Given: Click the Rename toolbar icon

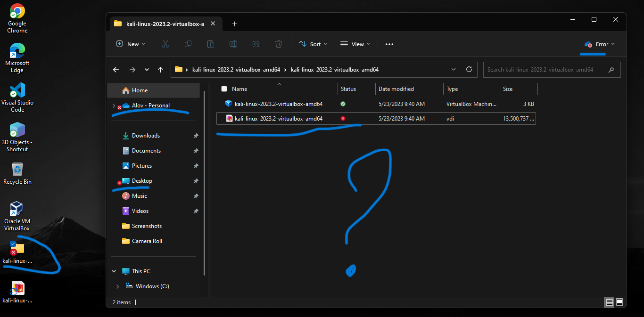Looking at the screenshot, I should point(233,44).
